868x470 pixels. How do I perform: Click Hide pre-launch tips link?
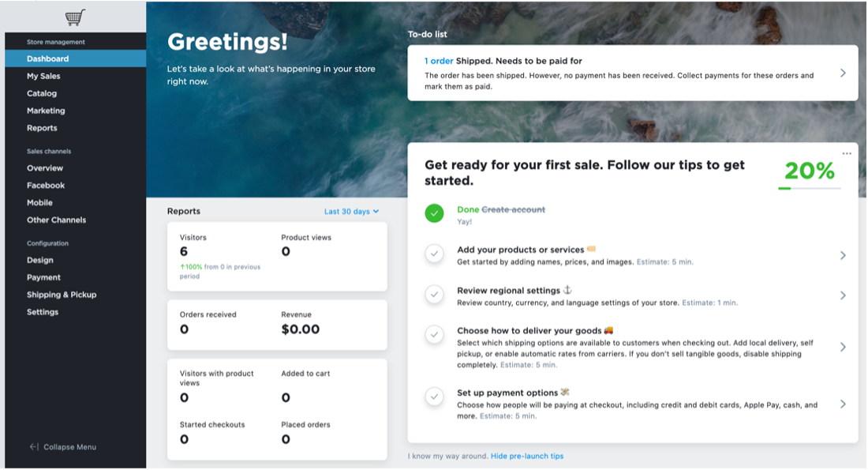527,456
